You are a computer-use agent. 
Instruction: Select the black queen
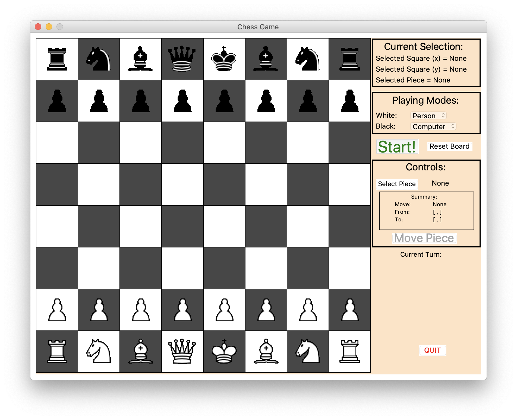click(182, 59)
